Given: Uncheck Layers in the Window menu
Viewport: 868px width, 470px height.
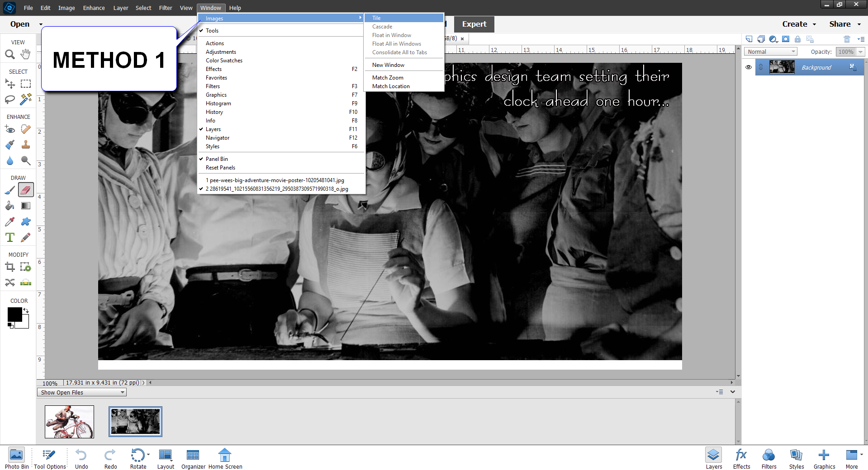Looking at the screenshot, I should pos(213,129).
